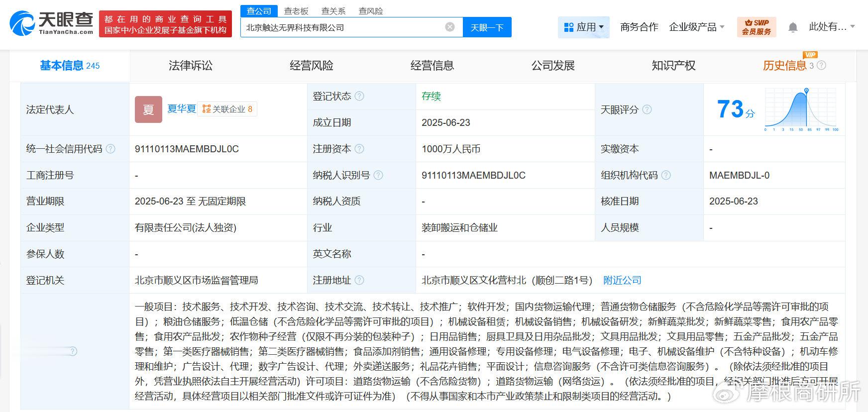Image resolution: width=868 pixels, height=412 pixels.
Task: Click the 附近公司 link
Action: [x=622, y=280]
